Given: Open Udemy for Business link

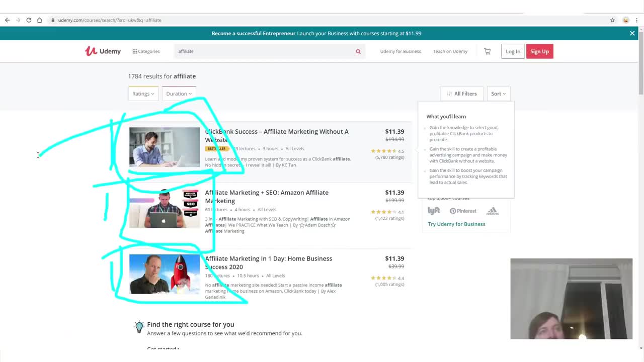Looking at the screenshot, I should (x=400, y=51).
